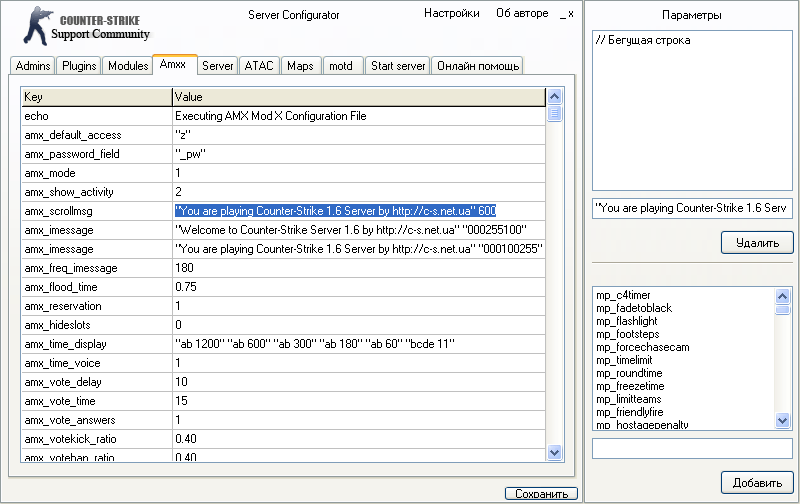Switch to the Maps tab

tap(301, 66)
